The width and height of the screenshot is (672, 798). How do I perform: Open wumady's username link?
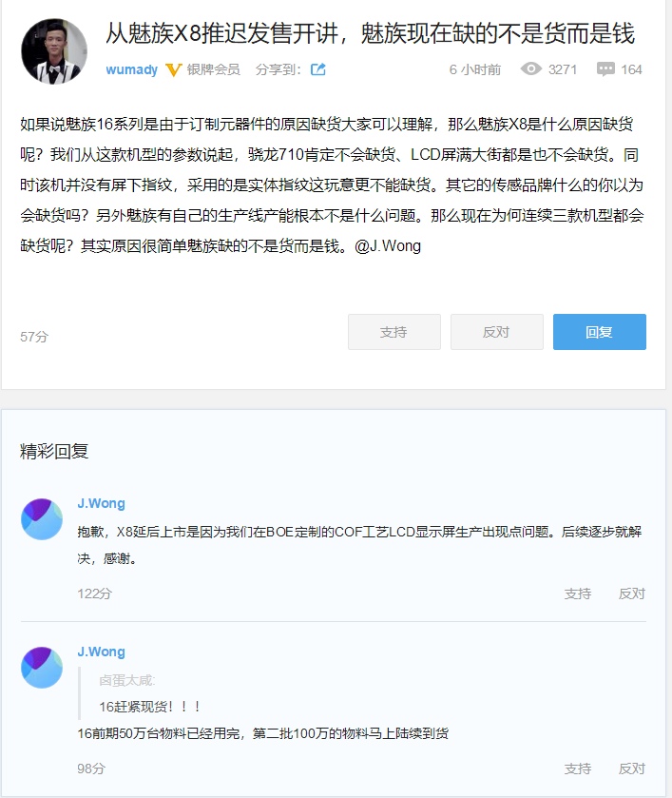(133, 68)
